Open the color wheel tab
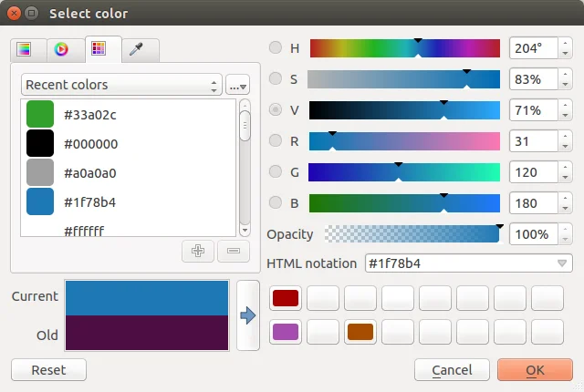 [62, 50]
